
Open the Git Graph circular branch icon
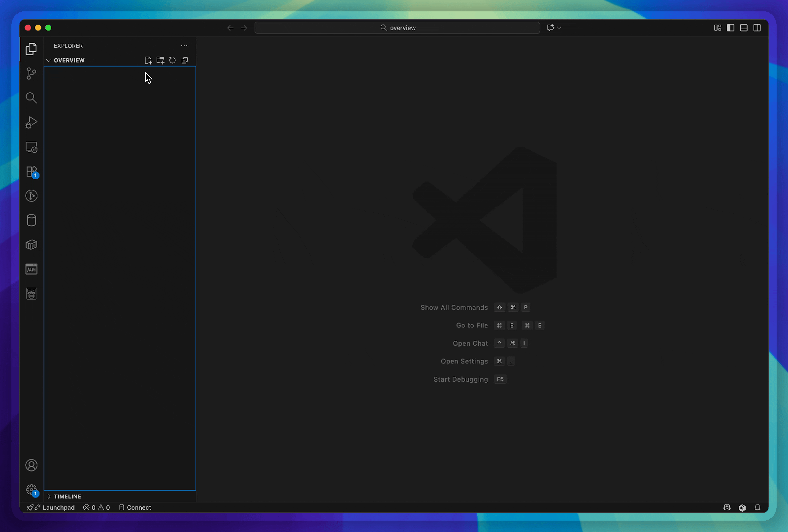31,196
